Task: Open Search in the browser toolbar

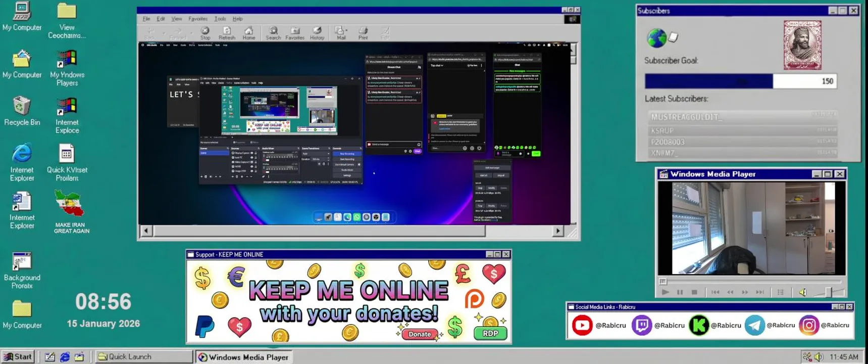Action: 273,33
